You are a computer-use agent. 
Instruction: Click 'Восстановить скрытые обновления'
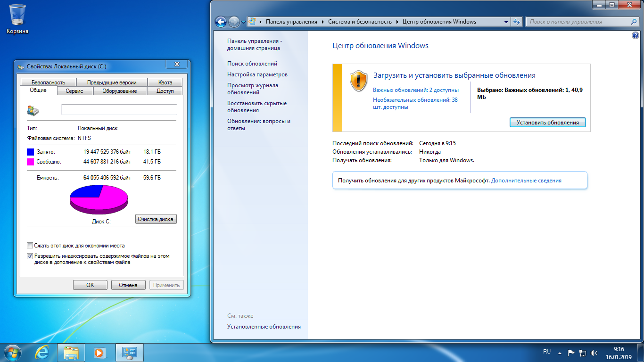[x=257, y=107]
